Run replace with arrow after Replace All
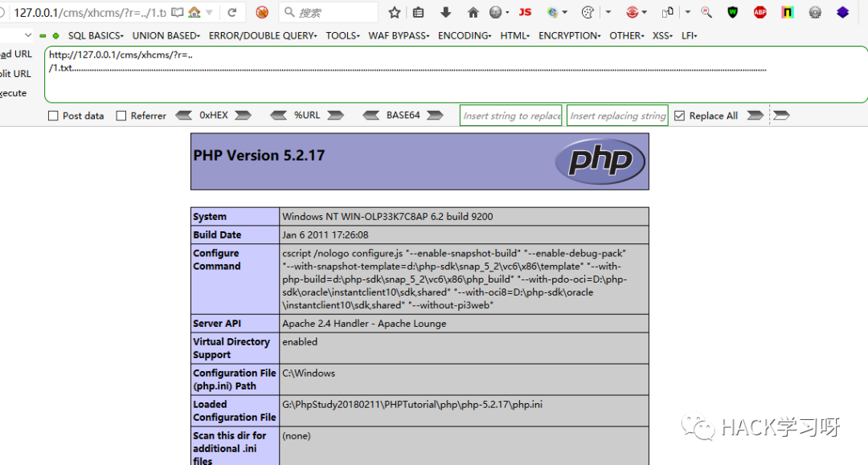The width and height of the screenshot is (868, 465). [755, 115]
